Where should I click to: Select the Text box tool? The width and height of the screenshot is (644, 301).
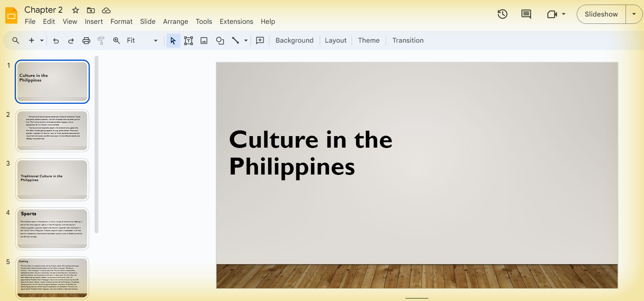188,41
